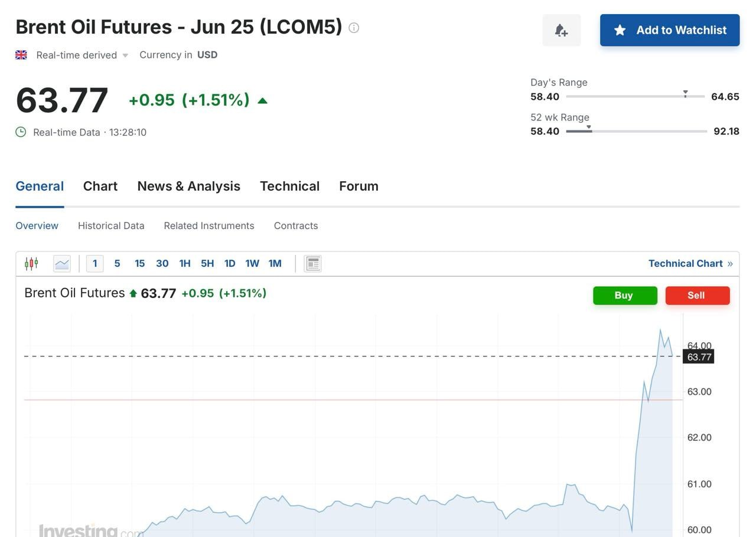Select the candlestick chart type icon

click(31, 263)
